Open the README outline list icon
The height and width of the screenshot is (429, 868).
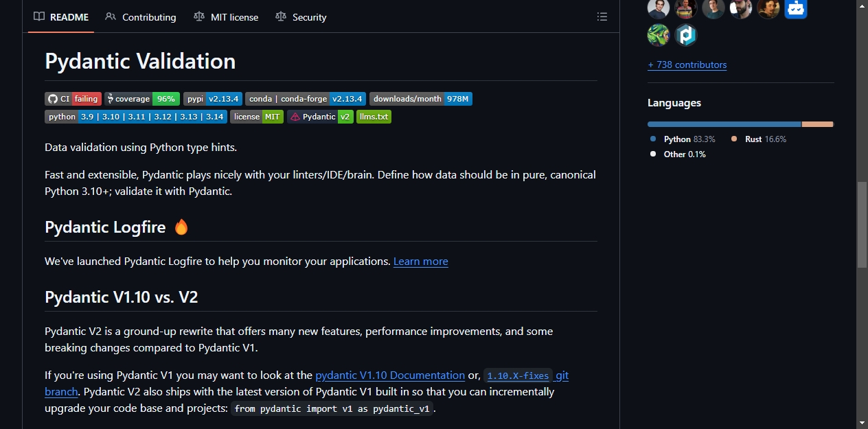[602, 16]
